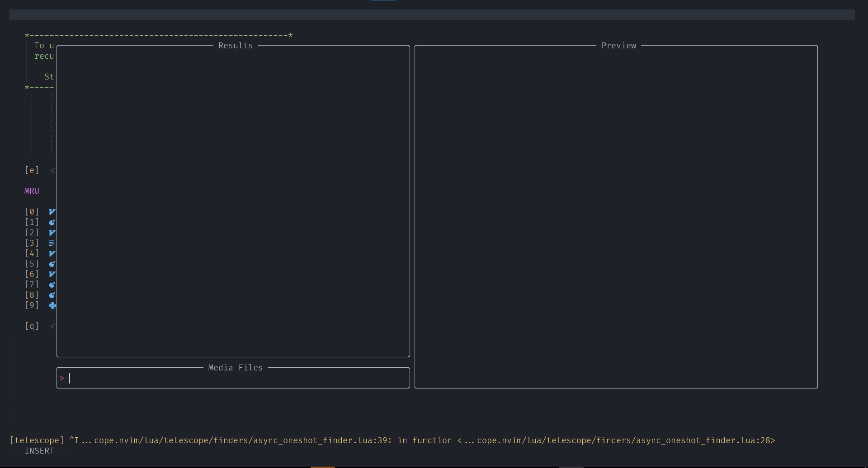The width and height of the screenshot is (868, 468).
Task: Select the Vim filetype icon beside entry [2]
Action: 52,232
